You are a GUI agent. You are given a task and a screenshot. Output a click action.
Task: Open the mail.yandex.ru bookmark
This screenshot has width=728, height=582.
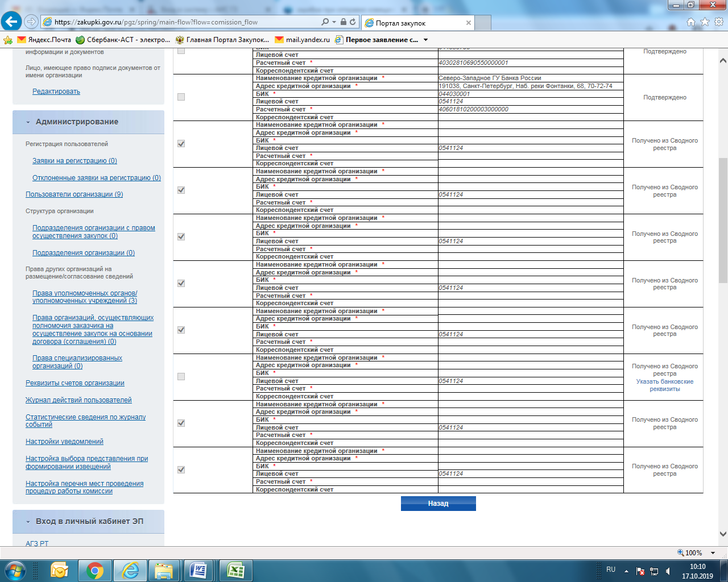coord(303,40)
